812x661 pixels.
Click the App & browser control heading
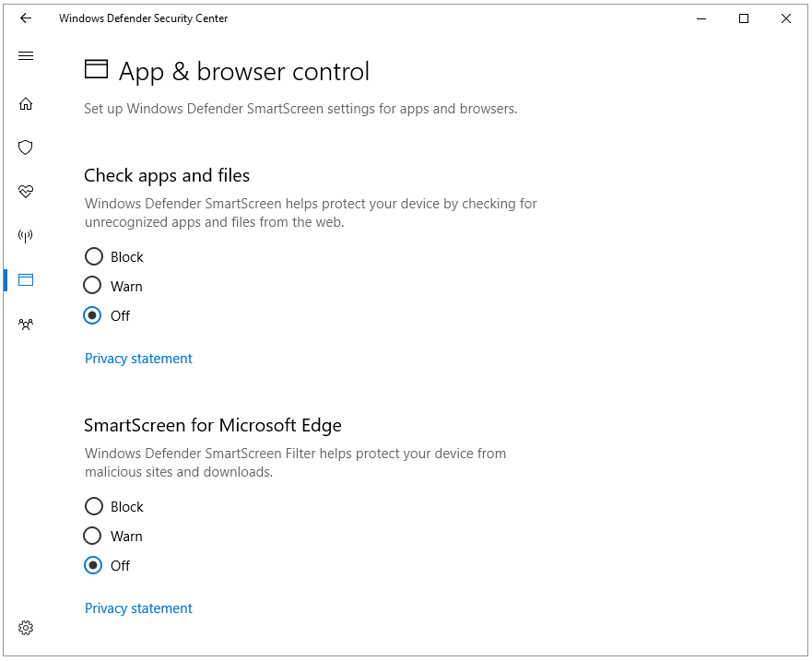(244, 72)
